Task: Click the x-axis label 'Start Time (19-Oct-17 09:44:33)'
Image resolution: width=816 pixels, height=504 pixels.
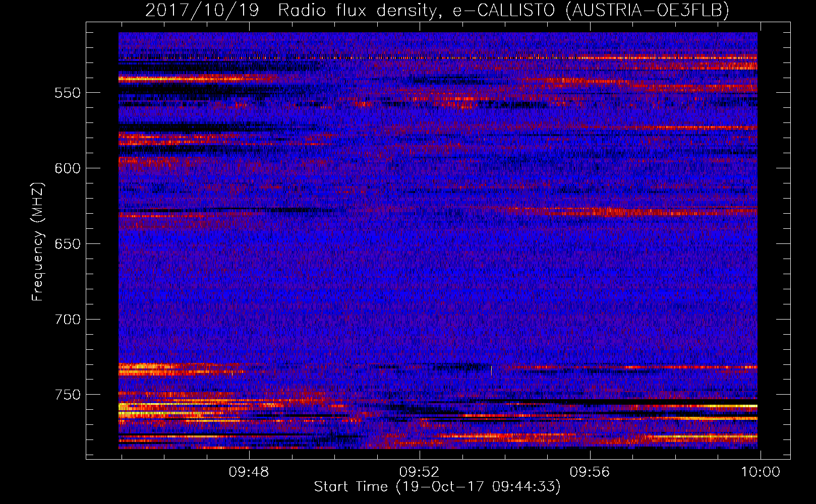Action: [x=437, y=487]
